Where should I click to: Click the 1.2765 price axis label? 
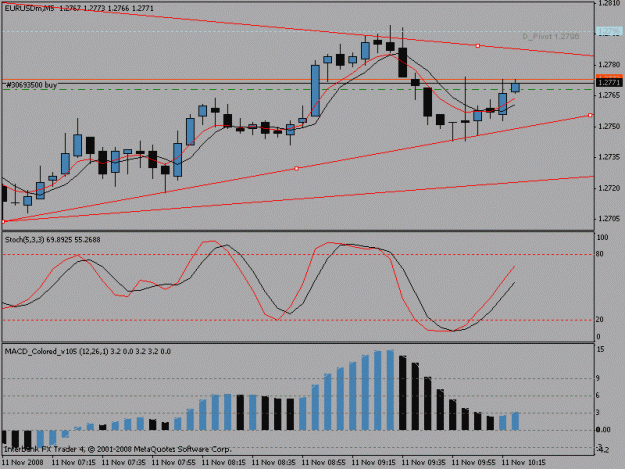[x=609, y=95]
